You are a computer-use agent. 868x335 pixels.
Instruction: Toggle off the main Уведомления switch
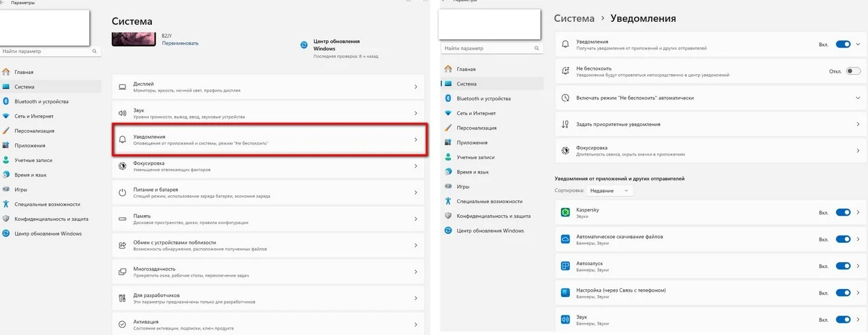pos(843,45)
